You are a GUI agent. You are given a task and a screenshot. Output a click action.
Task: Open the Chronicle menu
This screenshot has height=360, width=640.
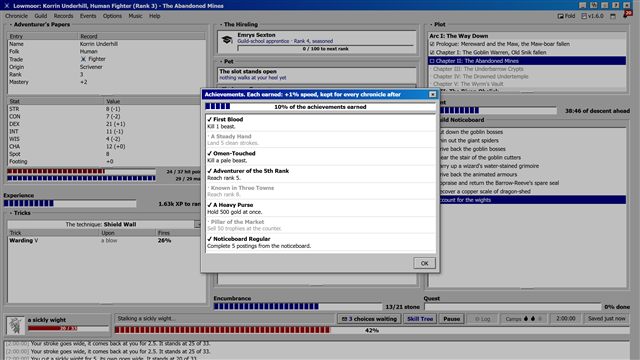click(16, 16)
